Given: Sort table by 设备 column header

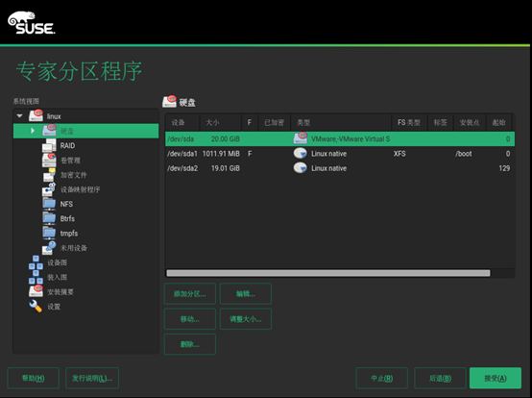Looking at the screenshot, I should pyautogui.click(x=182, y=122).
